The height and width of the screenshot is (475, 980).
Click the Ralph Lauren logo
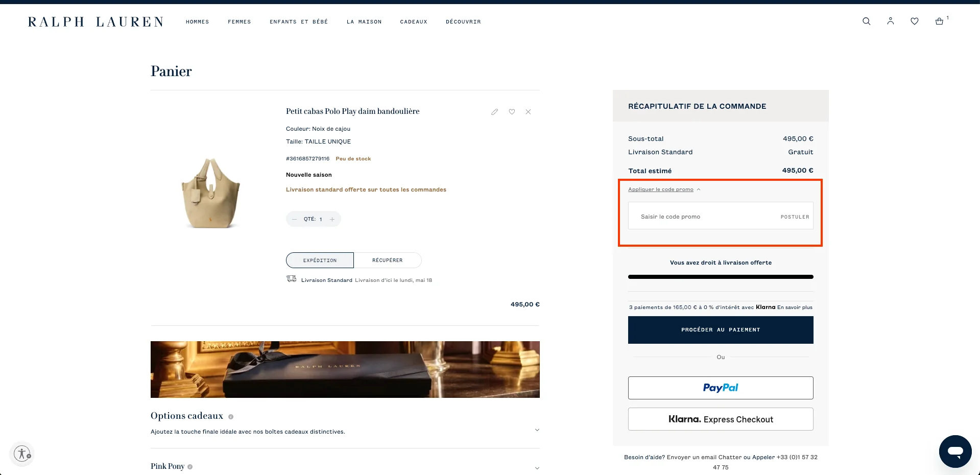click(95, 22)
